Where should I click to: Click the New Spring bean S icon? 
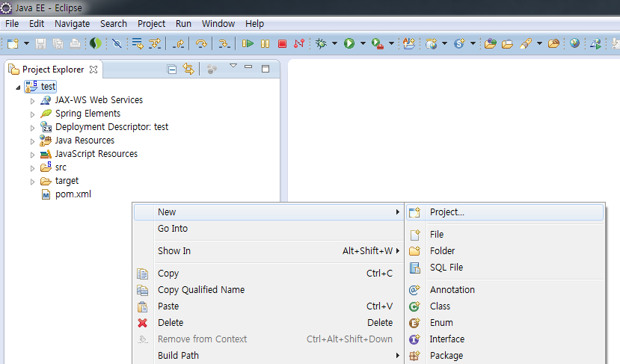[459, 43]
